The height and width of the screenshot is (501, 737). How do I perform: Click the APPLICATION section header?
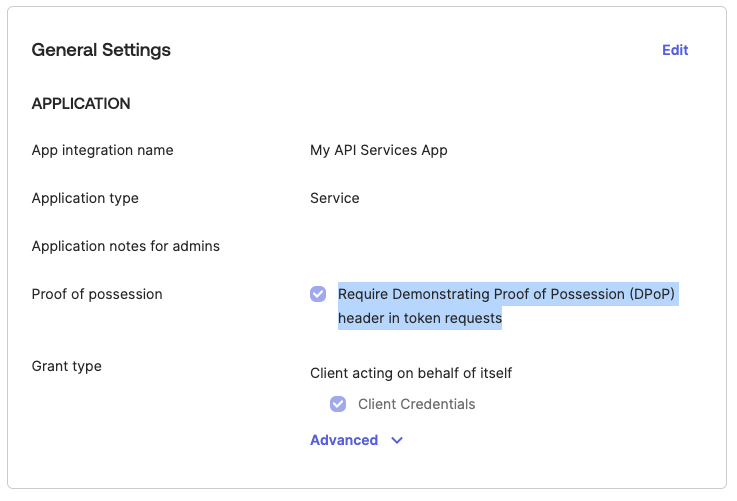(x=81, y=104)
